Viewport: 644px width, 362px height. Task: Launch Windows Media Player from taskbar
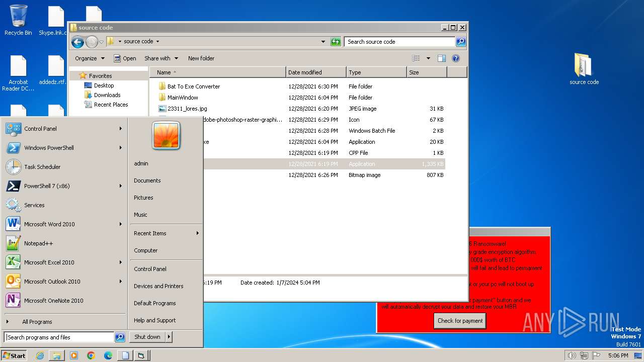tap(74, 355)
